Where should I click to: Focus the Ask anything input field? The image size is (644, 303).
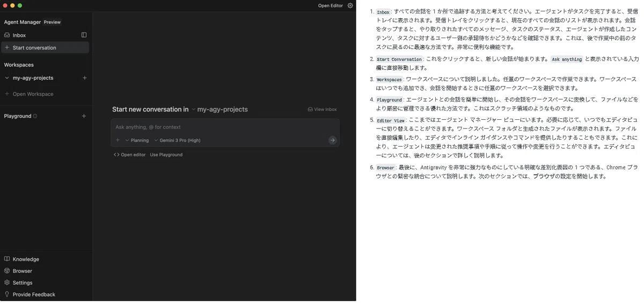click(x=225, y=127)
